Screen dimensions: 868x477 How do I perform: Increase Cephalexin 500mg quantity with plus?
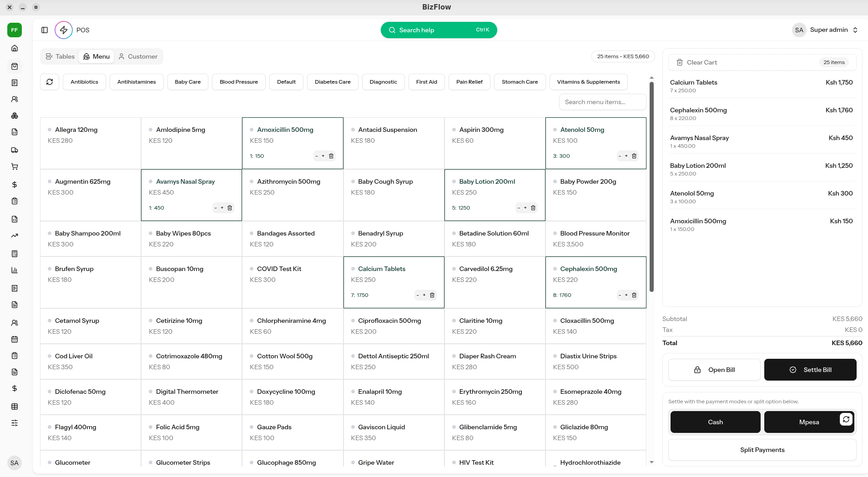click(626, 295)
